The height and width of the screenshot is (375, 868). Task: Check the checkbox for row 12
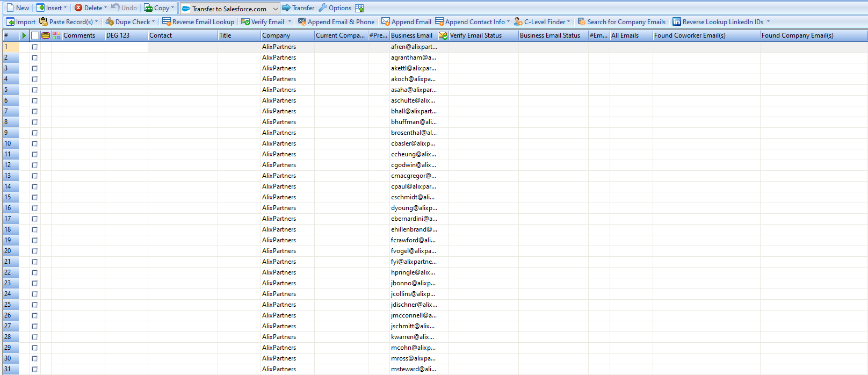[x=35, y=165]
